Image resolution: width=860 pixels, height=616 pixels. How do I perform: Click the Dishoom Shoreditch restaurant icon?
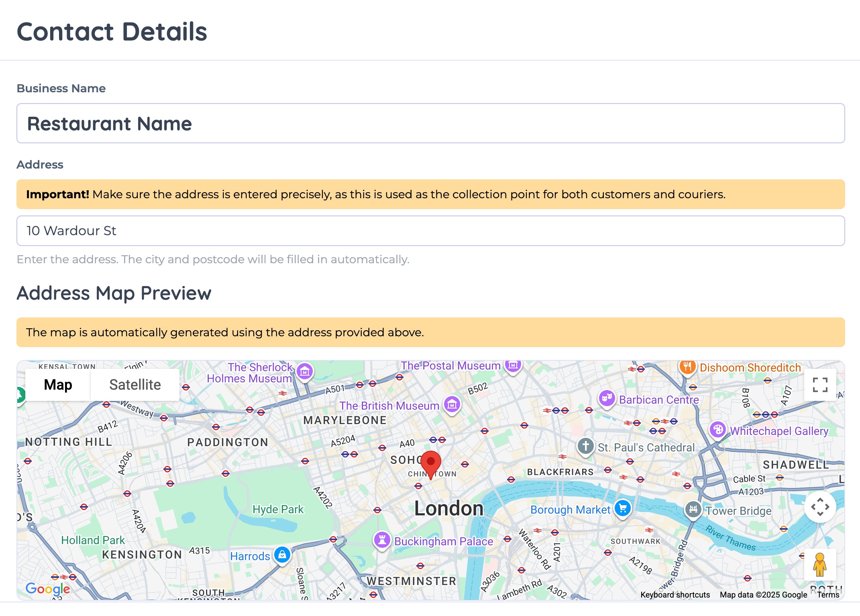[687, 366]
